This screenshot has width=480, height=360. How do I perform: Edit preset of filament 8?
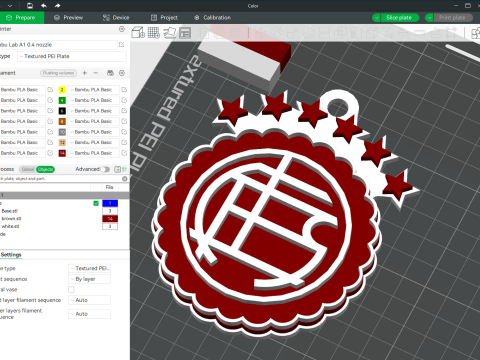click(x=124, y=121)
